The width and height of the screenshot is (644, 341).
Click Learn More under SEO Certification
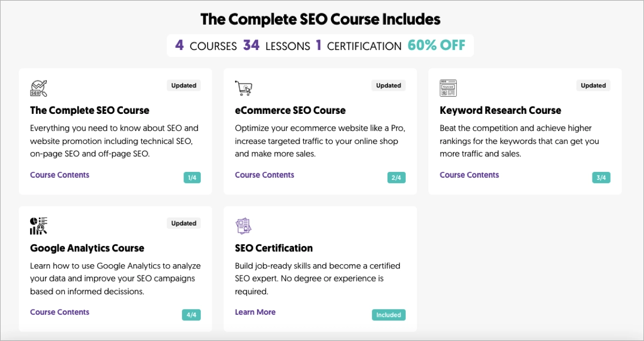coord(255,312)
